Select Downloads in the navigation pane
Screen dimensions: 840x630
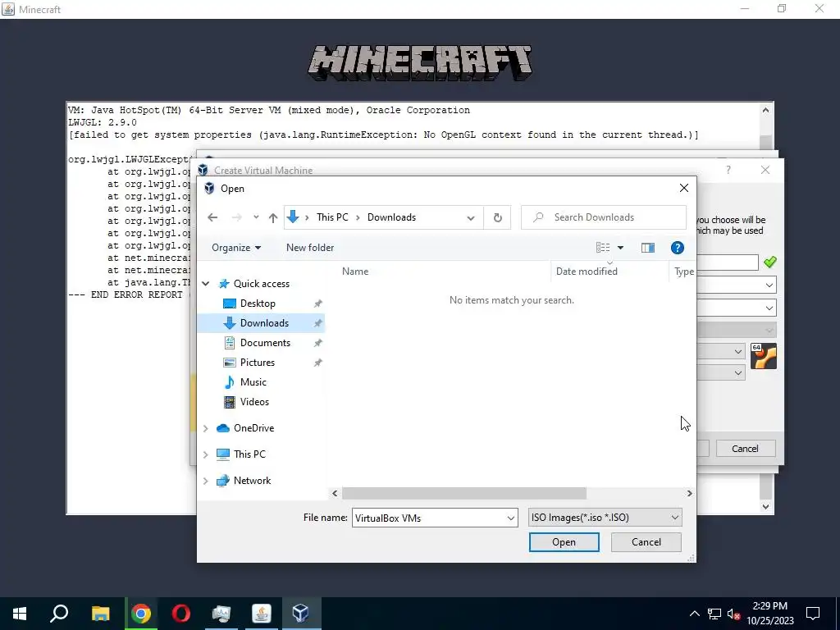click(264, 323)
